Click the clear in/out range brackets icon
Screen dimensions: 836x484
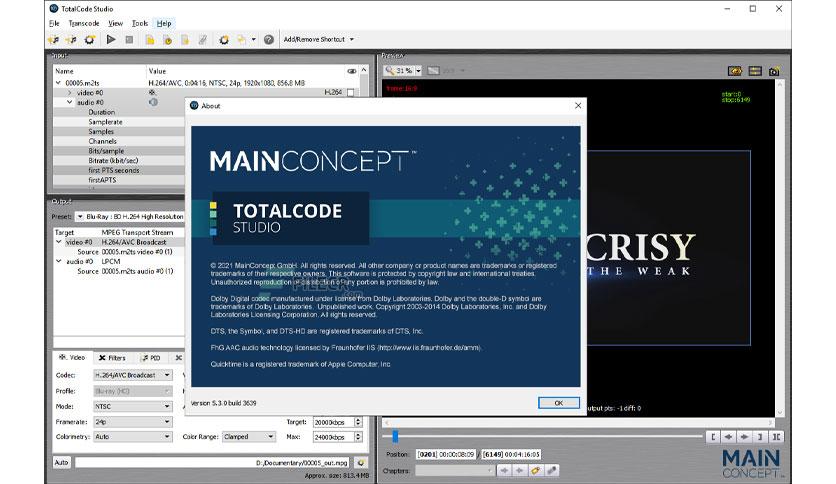pos(776,437)
